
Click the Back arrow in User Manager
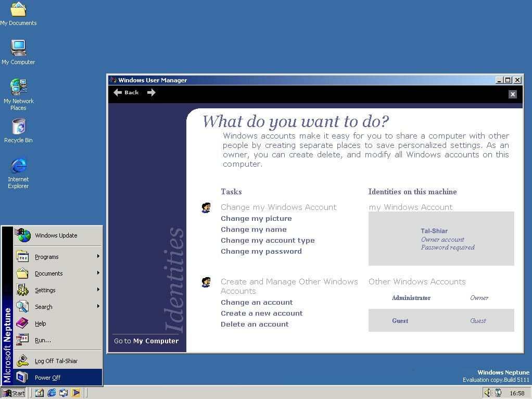125,93
